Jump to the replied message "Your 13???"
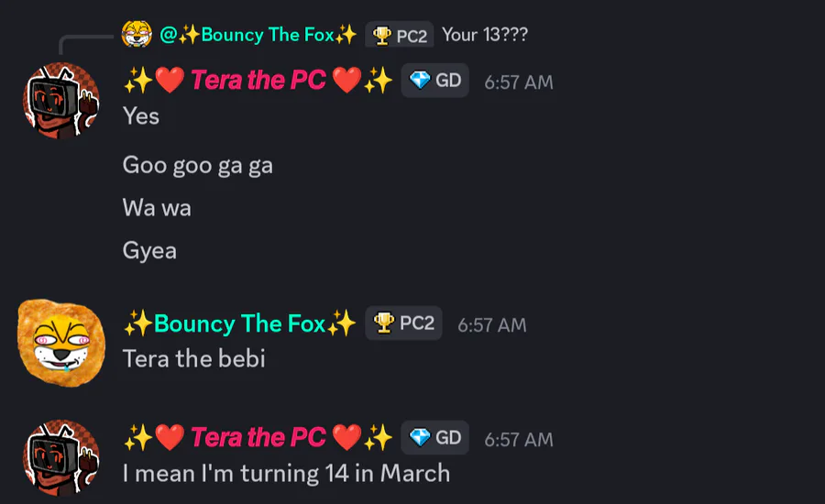This screenshot has height=504, width=825. 484,35
